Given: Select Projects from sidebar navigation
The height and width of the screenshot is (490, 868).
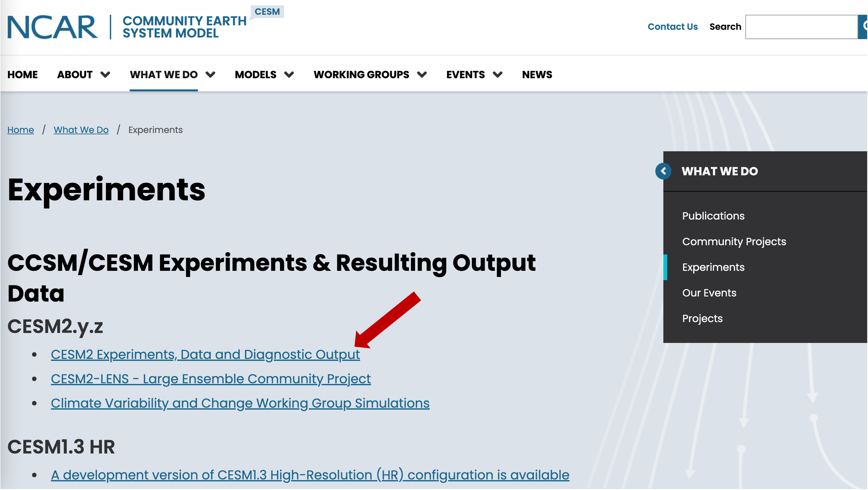Looking at the screenshot, I should tap(702, 318).
